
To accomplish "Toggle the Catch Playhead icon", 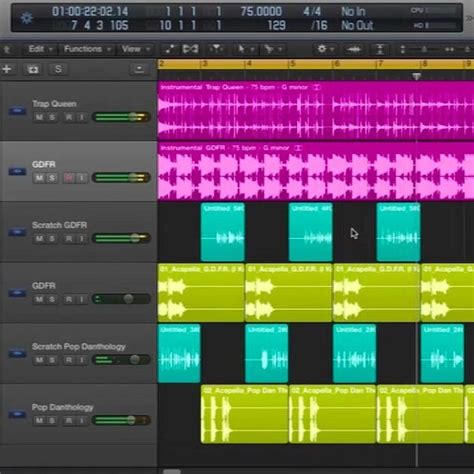I will (x=216, y=49).
